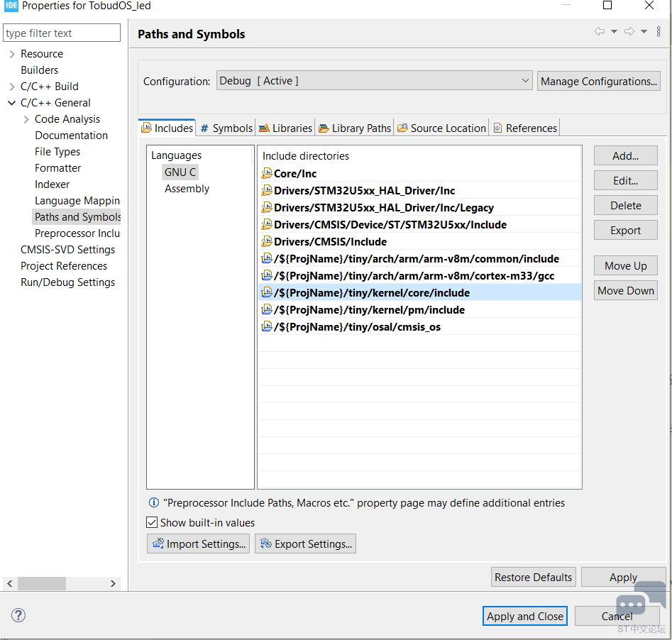Click the Edit... button
The height and width of the screenshot is (640, 672).
625,180
